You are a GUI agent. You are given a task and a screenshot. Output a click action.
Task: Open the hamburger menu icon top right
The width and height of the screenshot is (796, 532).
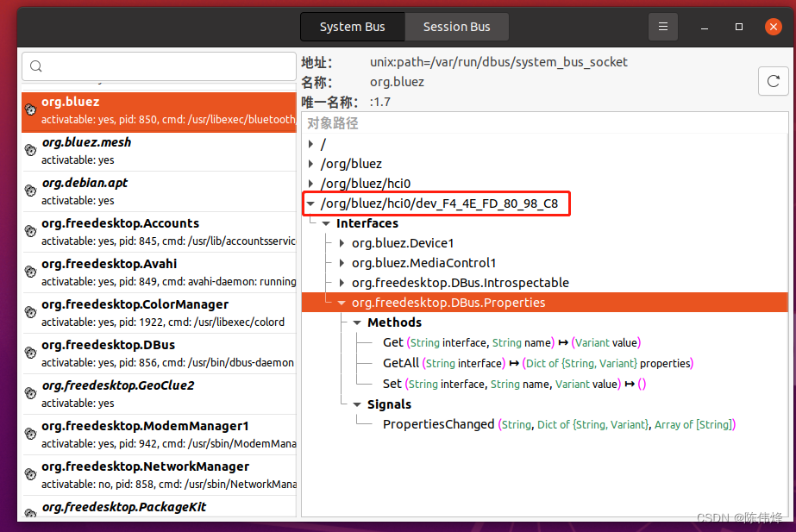662,27
